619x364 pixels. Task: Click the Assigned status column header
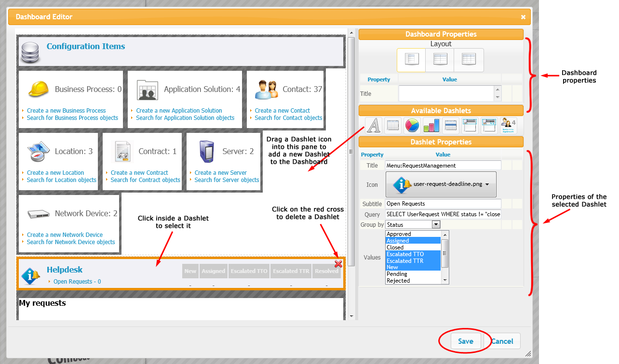click(x=213, y=271)
